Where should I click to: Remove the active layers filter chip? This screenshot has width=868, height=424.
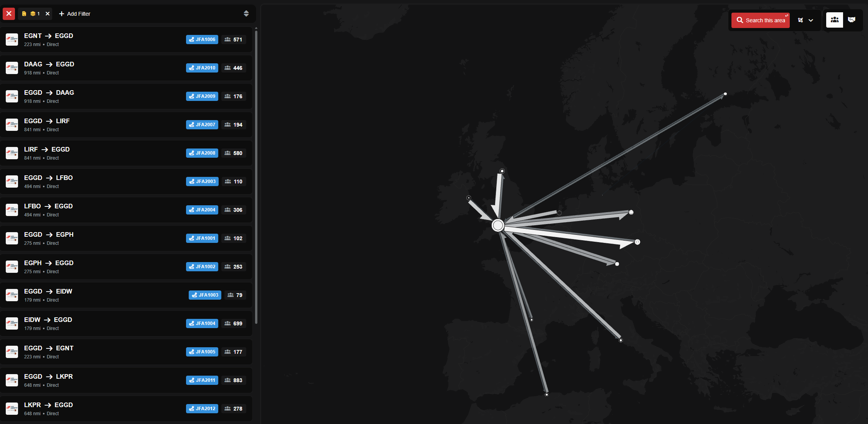pos(48,14)
